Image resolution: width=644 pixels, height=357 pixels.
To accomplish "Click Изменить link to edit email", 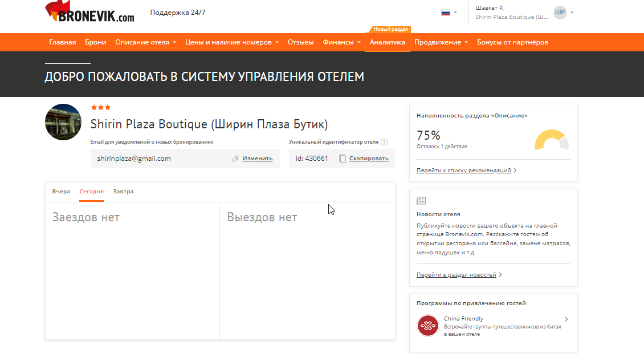I will (x=258, y=159).
